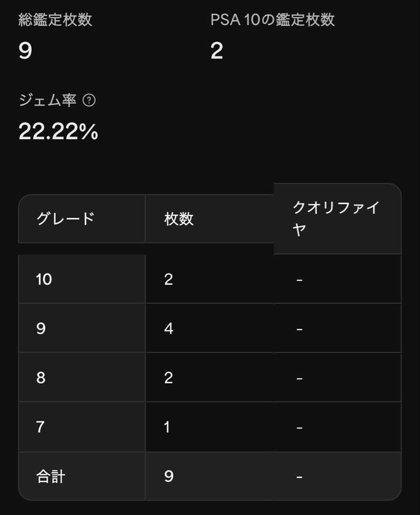Click the total count value 9
The image size is (420, 515).
click(23, 50)
